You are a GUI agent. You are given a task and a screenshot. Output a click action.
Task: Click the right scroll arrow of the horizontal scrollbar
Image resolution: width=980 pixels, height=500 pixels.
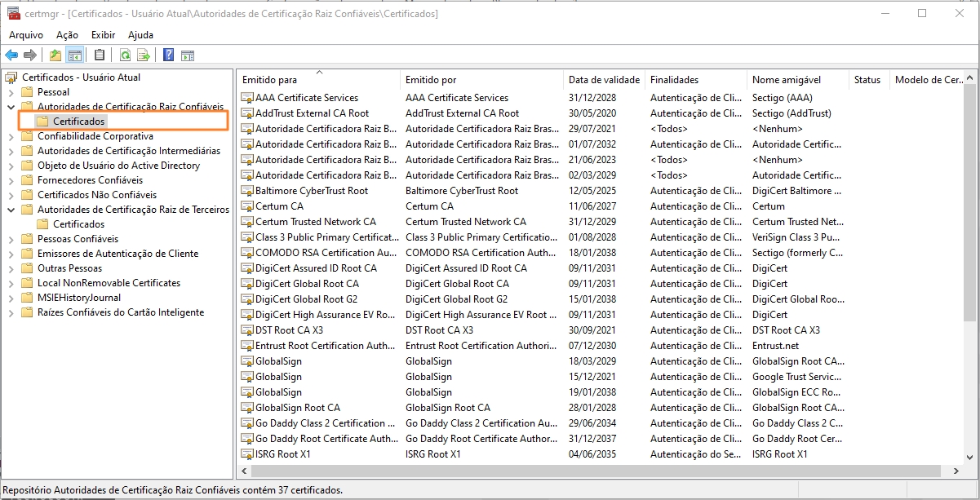[x=955, y=471]
